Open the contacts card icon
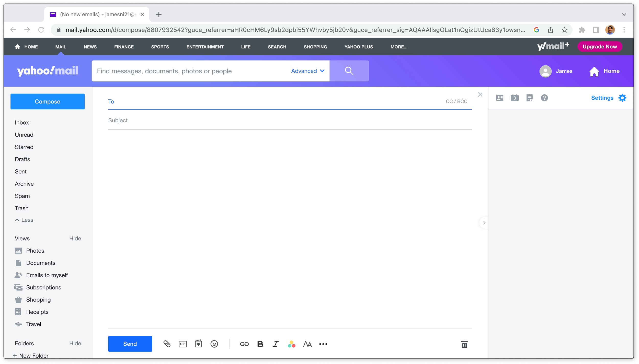Screen dimensions: 639x364 (500, 98)
